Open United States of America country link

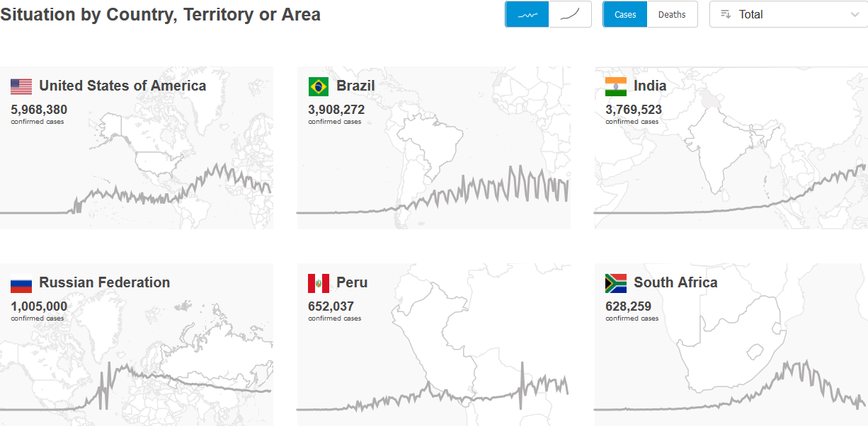[122, 86]
